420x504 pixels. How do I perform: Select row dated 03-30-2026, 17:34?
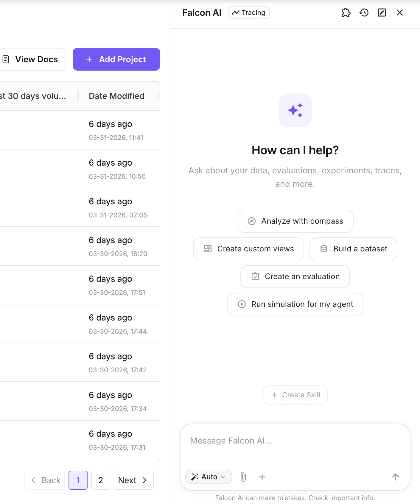pyautogui.click(x=80, y=401)
